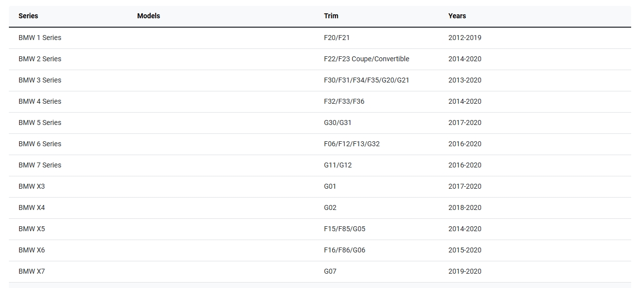This screenshot has height=288, width=644.
Task: Select the G30/G31 trim entry
Action: click(x=337, y=123)
